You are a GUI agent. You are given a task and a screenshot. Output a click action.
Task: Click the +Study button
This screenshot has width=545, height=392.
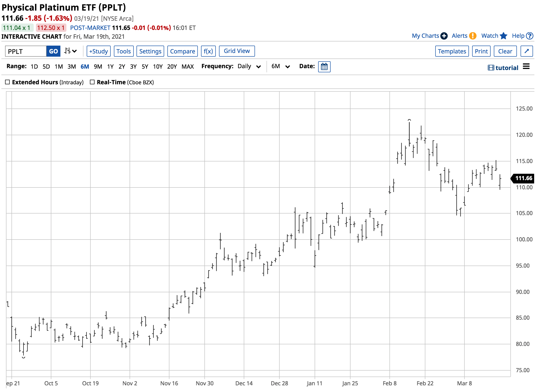[99, 51]
